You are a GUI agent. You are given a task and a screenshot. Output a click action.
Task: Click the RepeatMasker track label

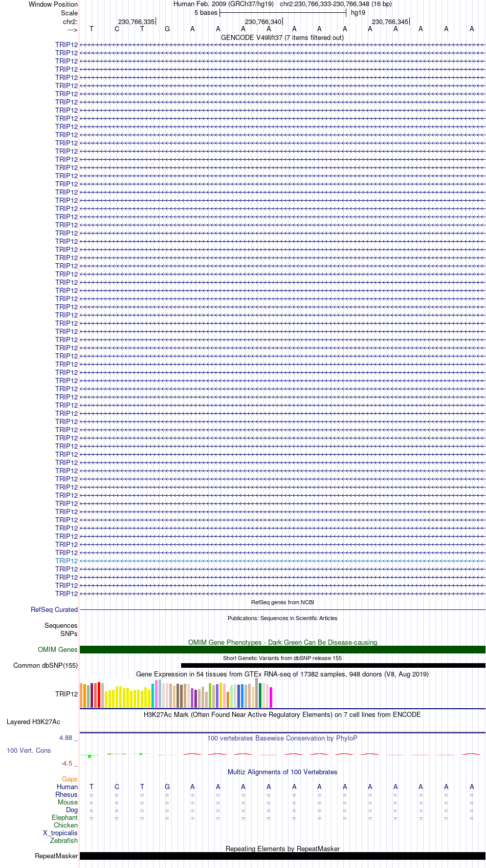click(x=56, y=856)
